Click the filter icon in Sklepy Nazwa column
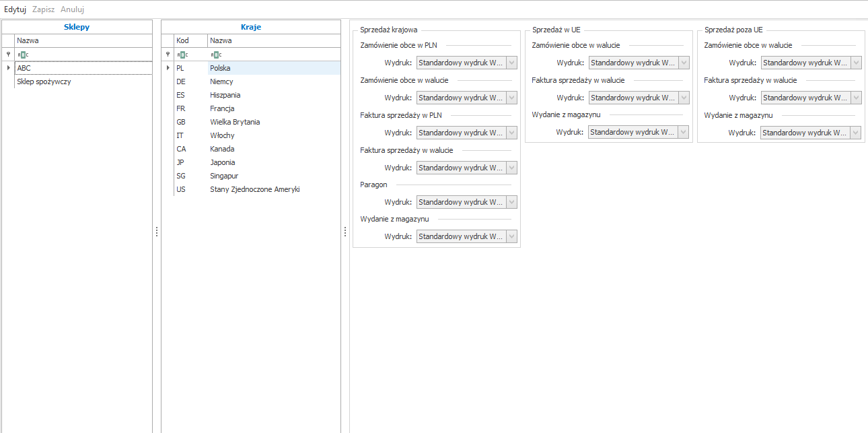The width and height of the screenshot is (868, 433). point(23,55)
